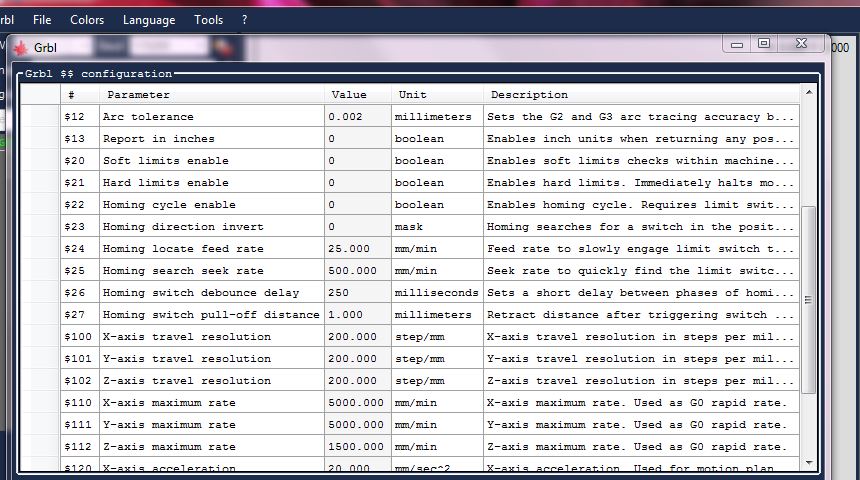
Task: Select the $23 row number cell
Action: (80, 227)
